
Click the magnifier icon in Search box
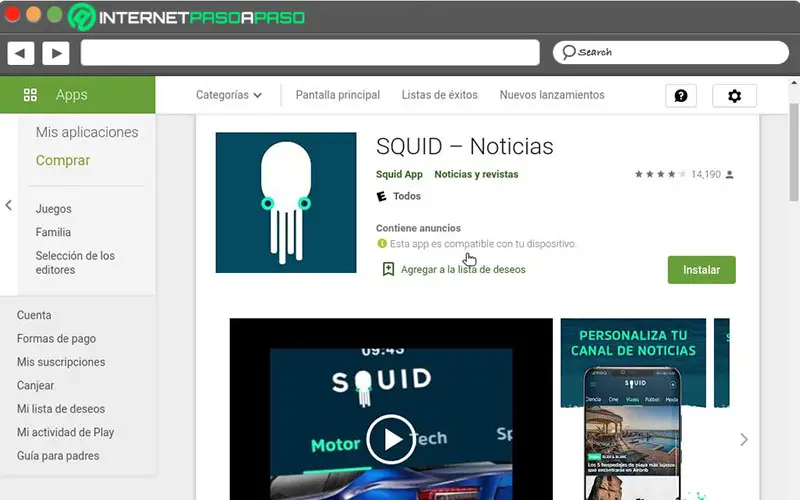(x=568, y=52)
